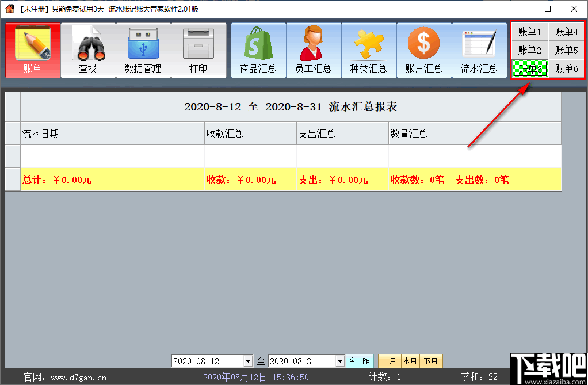Switch to 下月 next month

(431, 361)
